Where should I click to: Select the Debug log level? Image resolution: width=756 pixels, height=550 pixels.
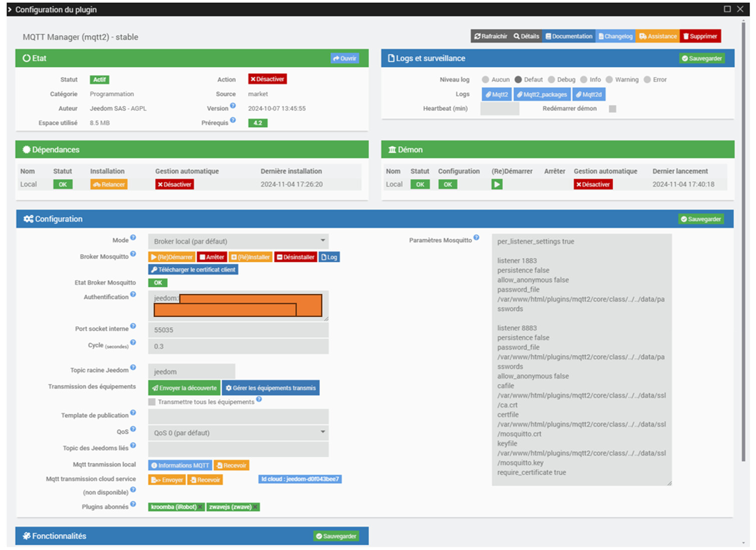tap(551, 80)
